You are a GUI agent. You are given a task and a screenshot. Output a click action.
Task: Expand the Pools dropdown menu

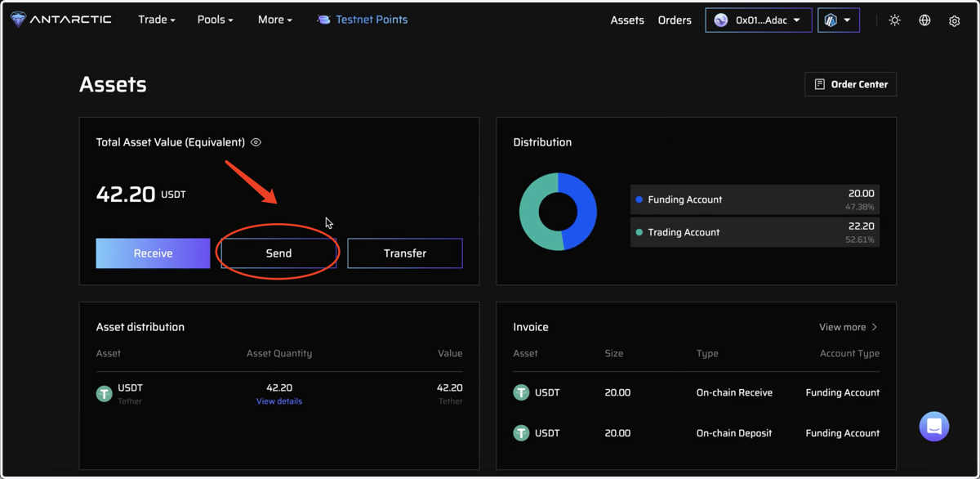coord(216,20)
